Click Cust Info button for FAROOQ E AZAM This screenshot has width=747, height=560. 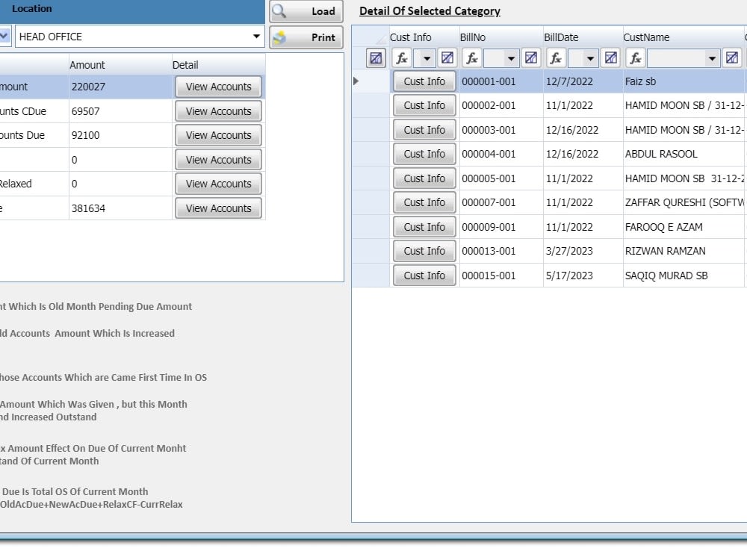point(424,227)
